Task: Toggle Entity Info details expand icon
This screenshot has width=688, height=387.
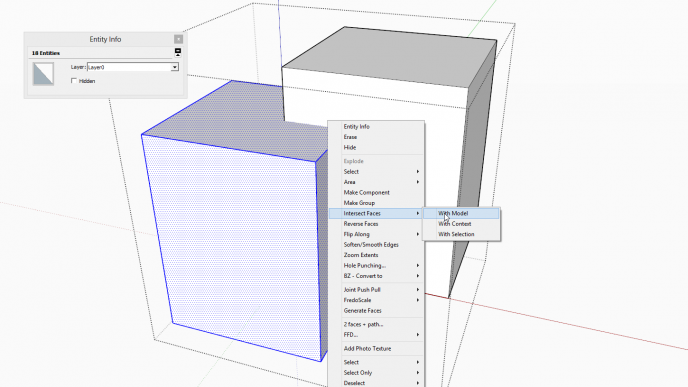Action: pyautogui.click(x=178, y=52)
